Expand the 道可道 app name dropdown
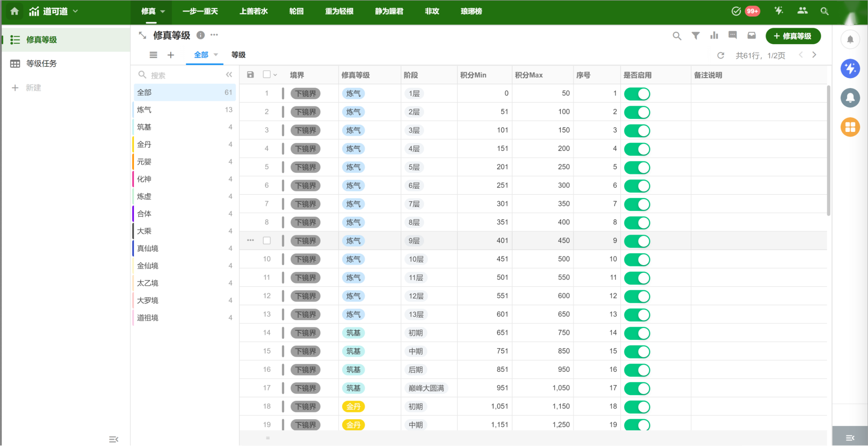868x446 pixels. 76,11
